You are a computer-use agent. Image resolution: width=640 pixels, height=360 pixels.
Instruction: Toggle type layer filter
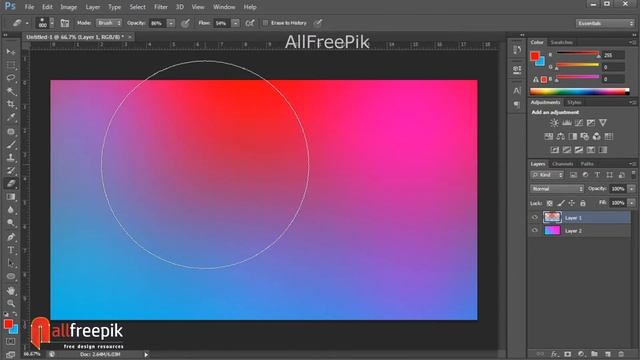[x=597, y=175]
